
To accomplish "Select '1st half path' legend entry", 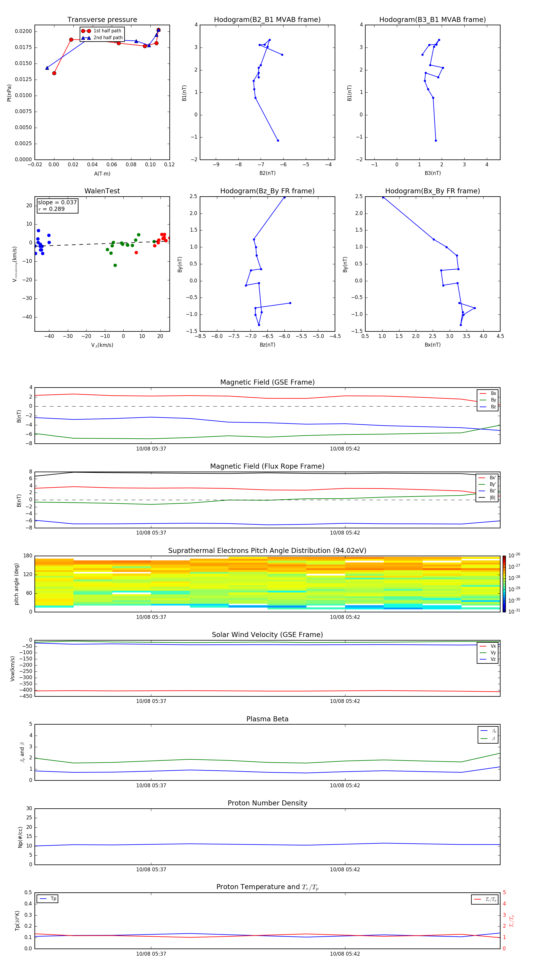I will 102,31.
